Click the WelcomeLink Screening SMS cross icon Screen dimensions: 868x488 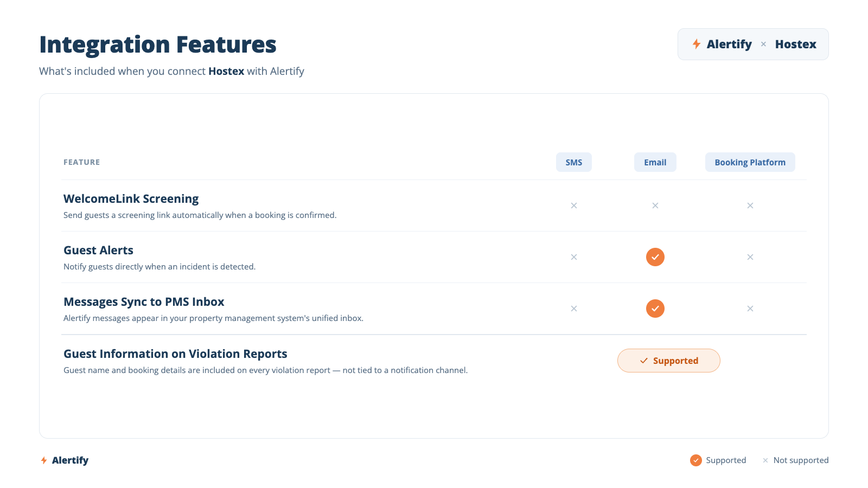click(x=574, y=206)
